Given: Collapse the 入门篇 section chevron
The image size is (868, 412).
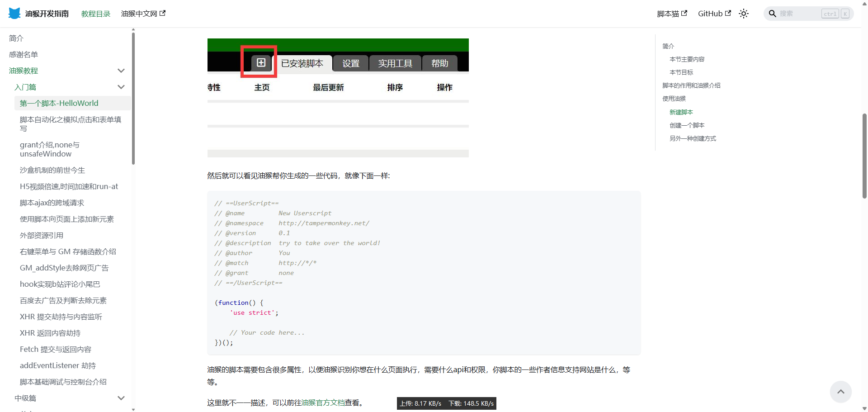Looking at the screenshot, I should (121, 86).
